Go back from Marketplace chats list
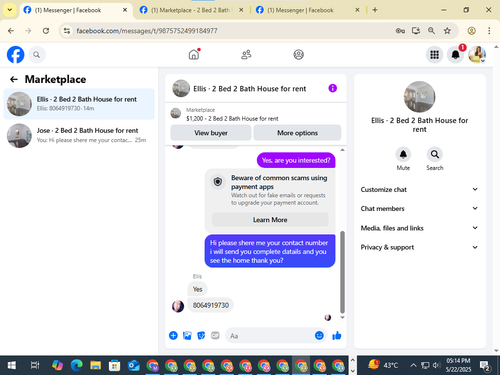This screenshot has width=500, height=375. coord(14,79)
